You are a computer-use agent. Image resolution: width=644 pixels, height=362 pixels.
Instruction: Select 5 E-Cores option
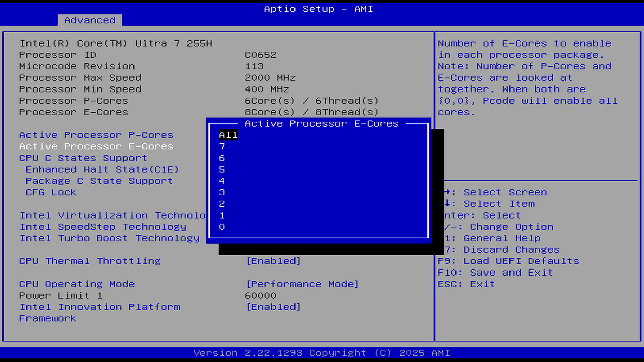click(222, 170)
